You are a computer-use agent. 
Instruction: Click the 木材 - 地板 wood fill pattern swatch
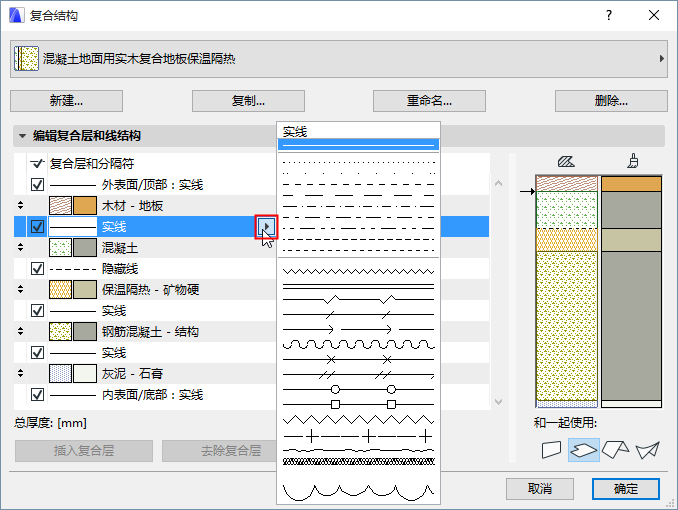tap(61, 205)
